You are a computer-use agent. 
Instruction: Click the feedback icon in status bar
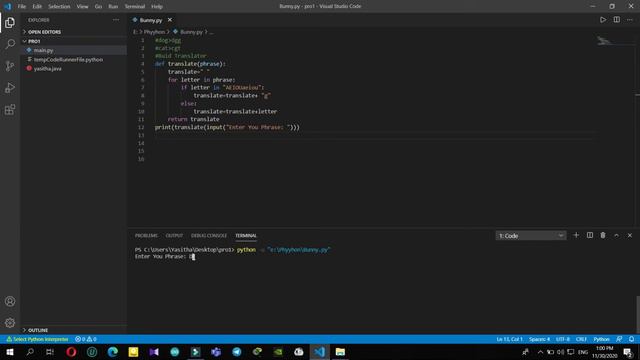[619, 339]
